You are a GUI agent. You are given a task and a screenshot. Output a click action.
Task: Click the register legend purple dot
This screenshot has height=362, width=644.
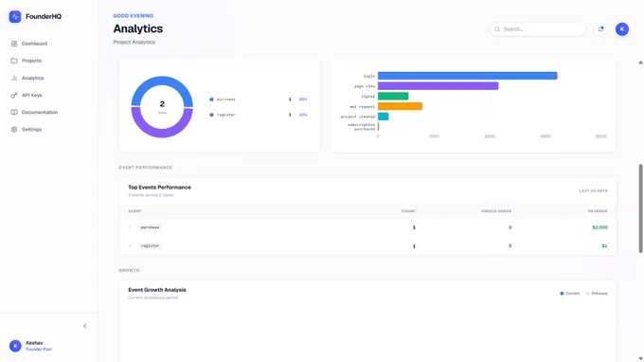[x=211, y=115]
